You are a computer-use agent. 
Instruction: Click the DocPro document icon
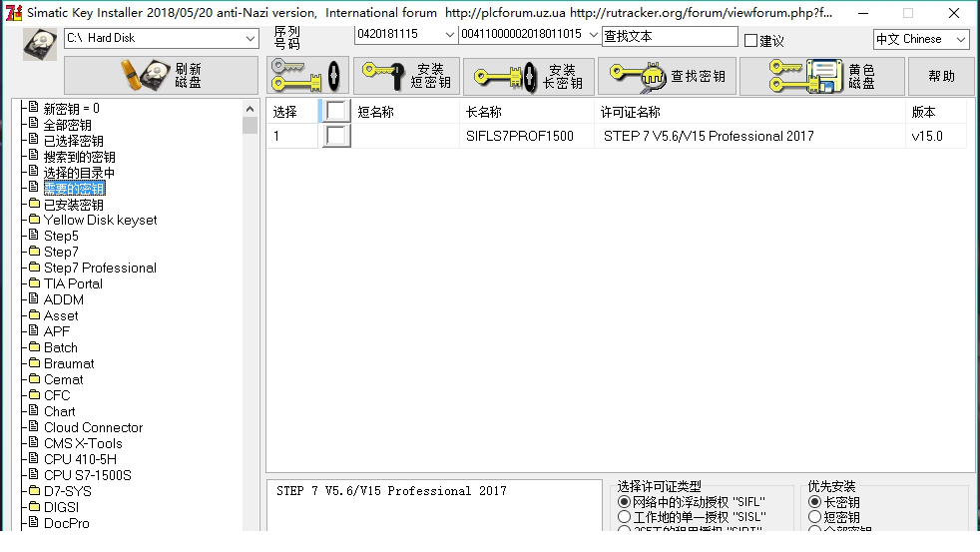click(34, 522)
